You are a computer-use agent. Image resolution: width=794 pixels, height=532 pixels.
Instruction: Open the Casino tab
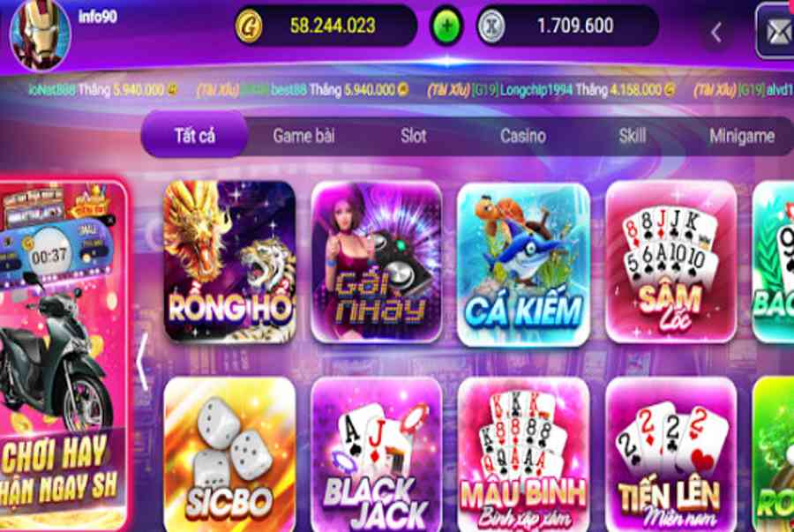coord(523,136)
